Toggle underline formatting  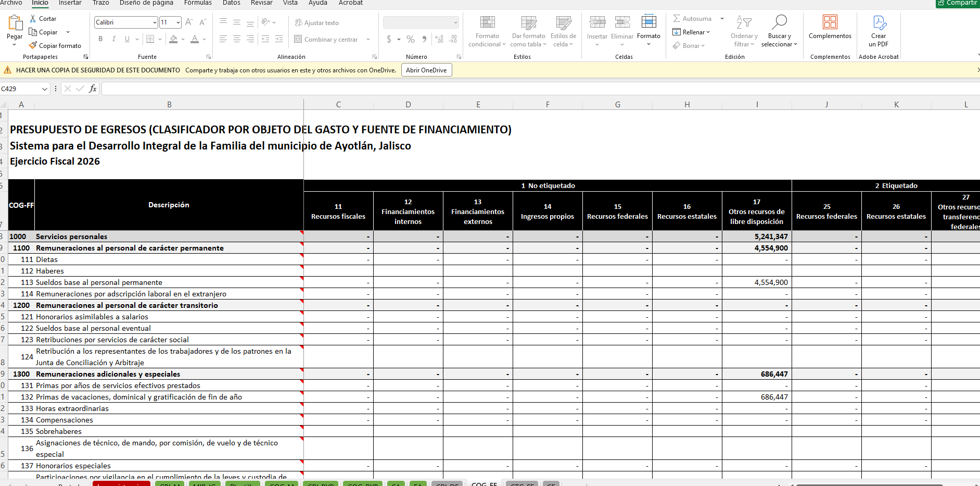[x=127, y=39]
